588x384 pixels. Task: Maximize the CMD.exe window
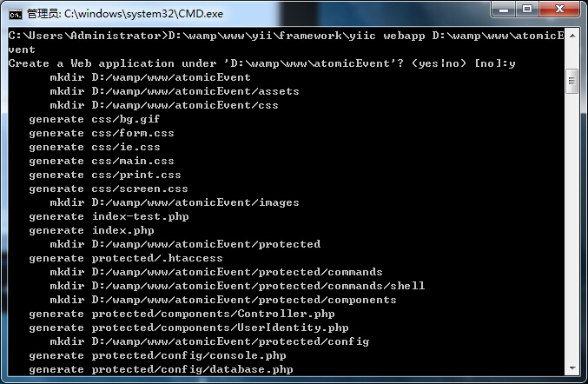point(527,10)
